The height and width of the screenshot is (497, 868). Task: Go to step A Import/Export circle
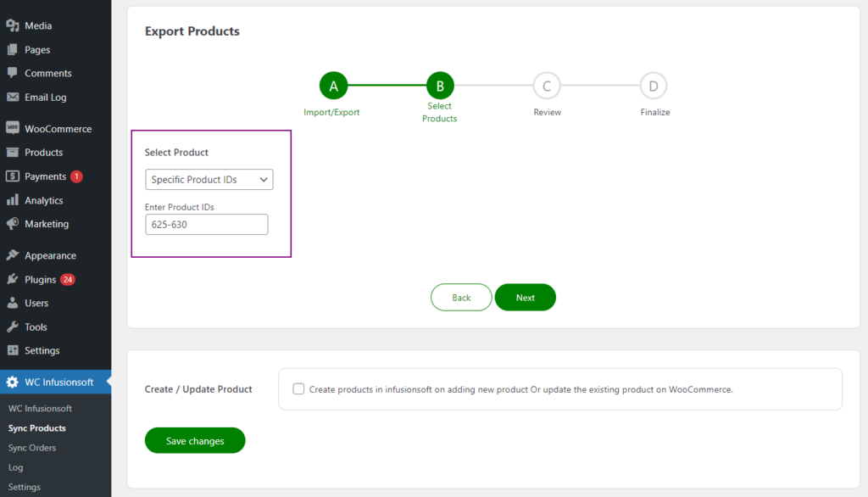click(333, 86)
